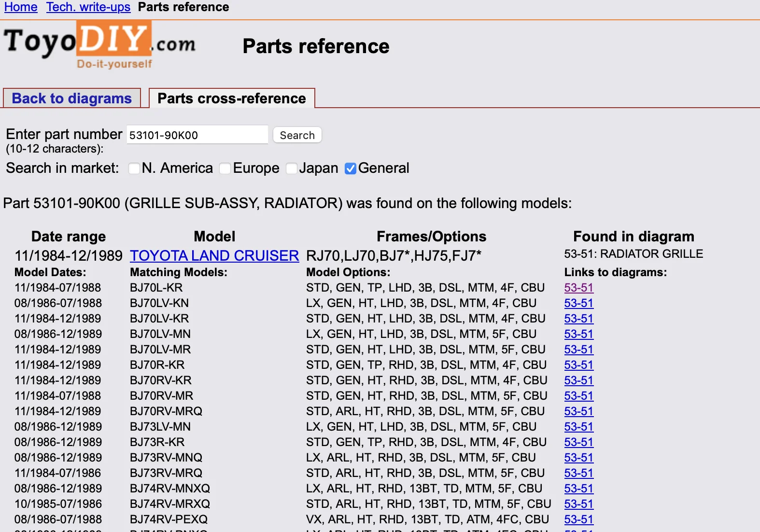Click the Frames/Options column header
The height and width of the screenshot is (532, 760).
point(431,237)
